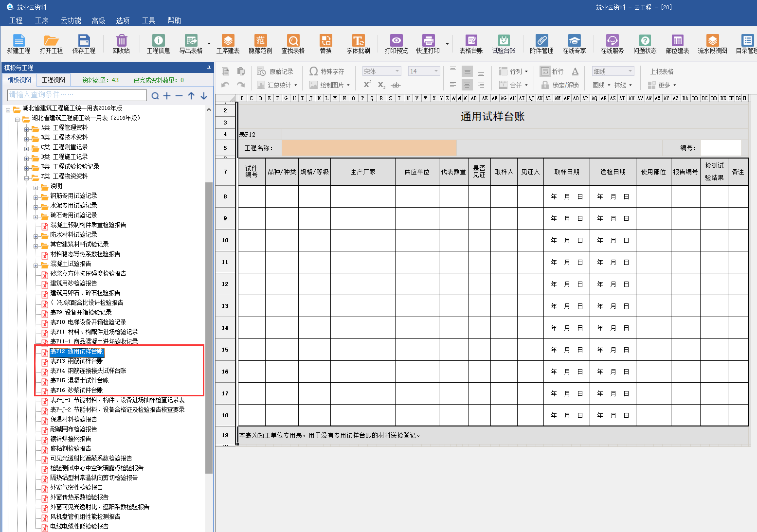Viewport: 757px width, 532px height.
Task: Open 工序建表 tool
Action: tap(228, 43)
